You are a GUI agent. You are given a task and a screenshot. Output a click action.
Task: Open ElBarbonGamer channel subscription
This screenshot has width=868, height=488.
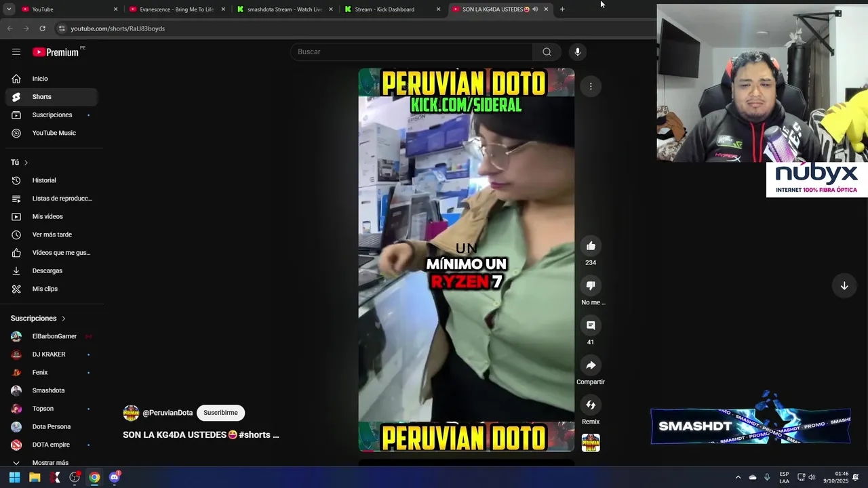point(52,336)
